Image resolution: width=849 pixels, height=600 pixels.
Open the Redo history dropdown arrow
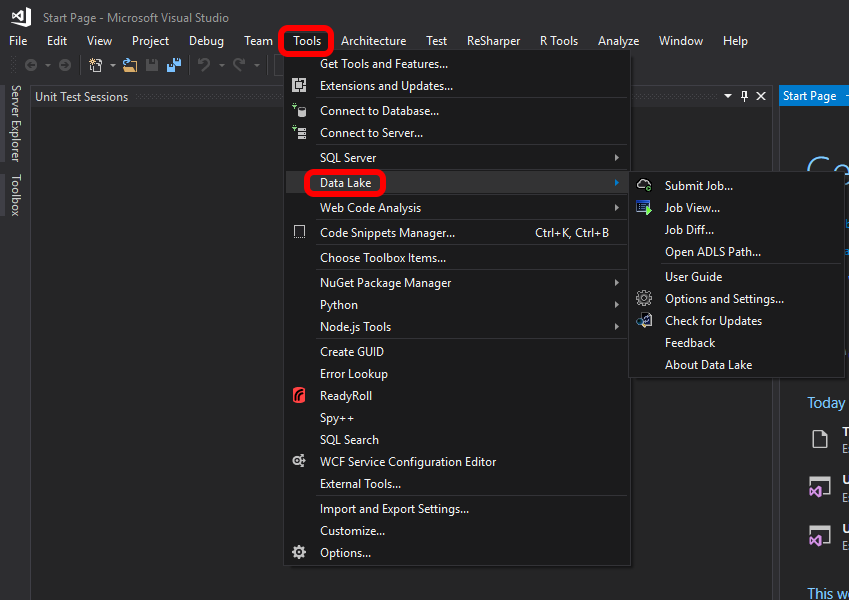[257, 66]
